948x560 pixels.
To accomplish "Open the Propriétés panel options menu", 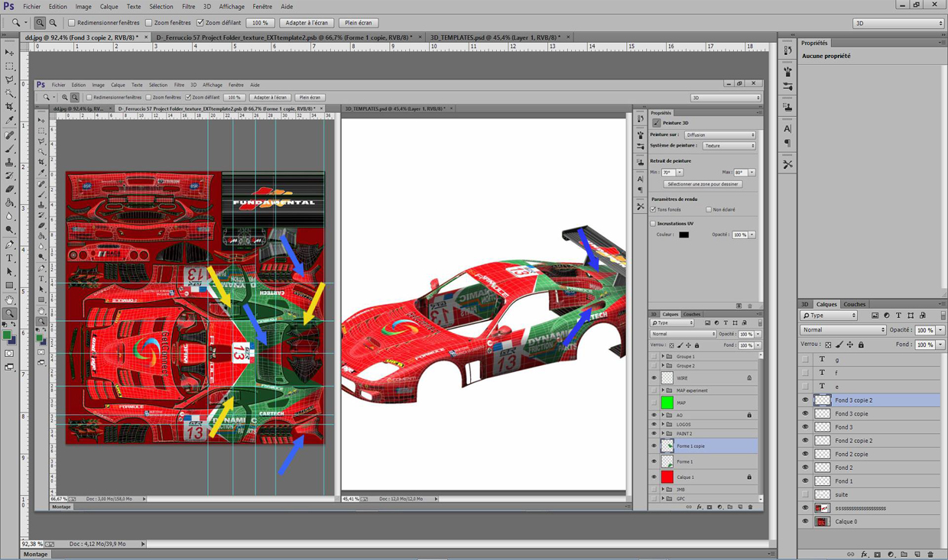I will 942,43.
